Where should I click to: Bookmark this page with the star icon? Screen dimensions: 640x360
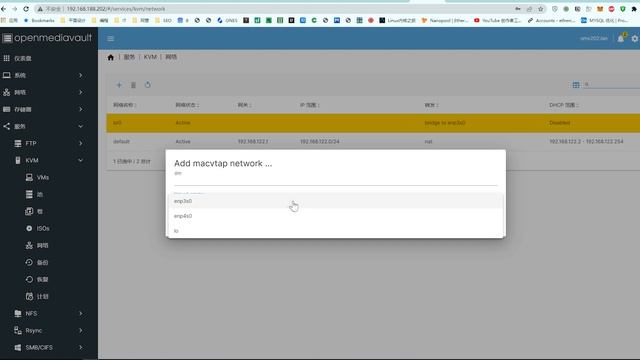[x=541, y=9]
